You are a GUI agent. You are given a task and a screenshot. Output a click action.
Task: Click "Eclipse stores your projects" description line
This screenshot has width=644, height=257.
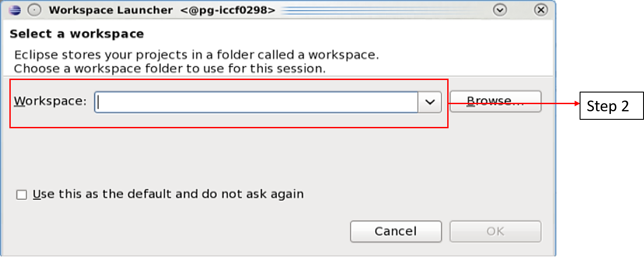196,55
